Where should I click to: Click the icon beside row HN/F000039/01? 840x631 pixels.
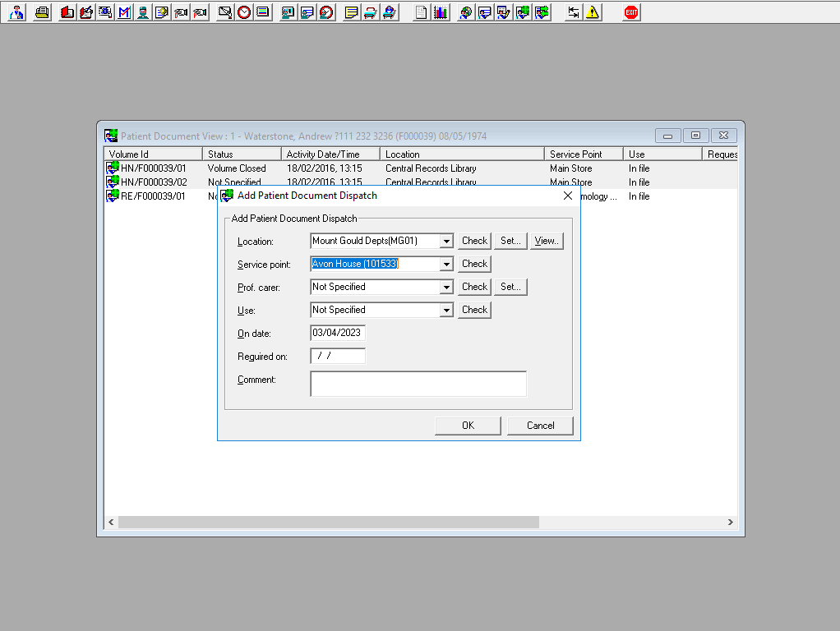tap(112, 168)
